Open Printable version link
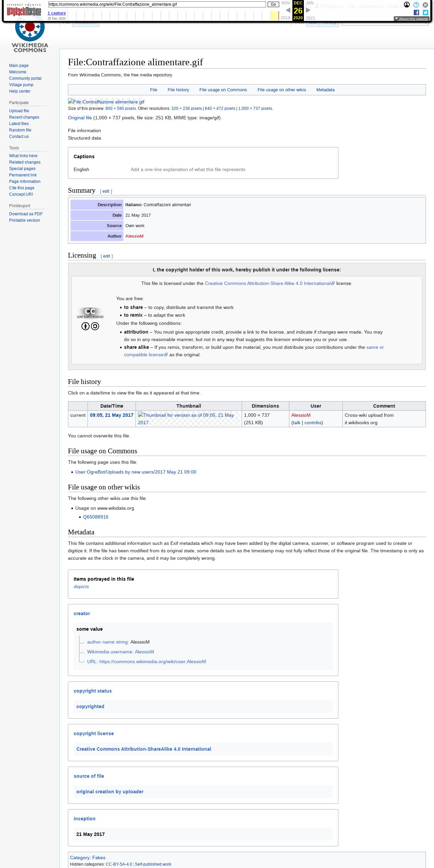 tap(25, 220)
